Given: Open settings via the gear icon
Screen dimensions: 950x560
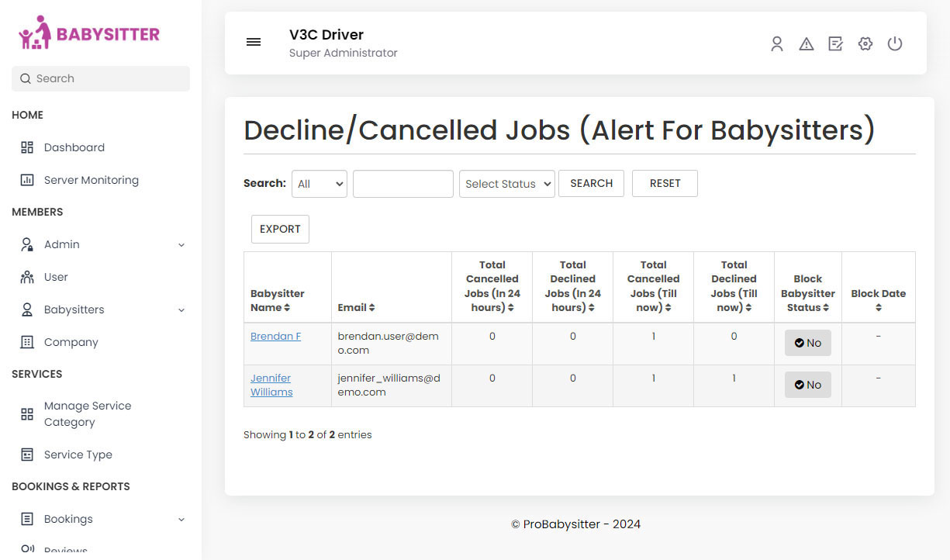Looking at the screenshot, I should coord(865,43).
